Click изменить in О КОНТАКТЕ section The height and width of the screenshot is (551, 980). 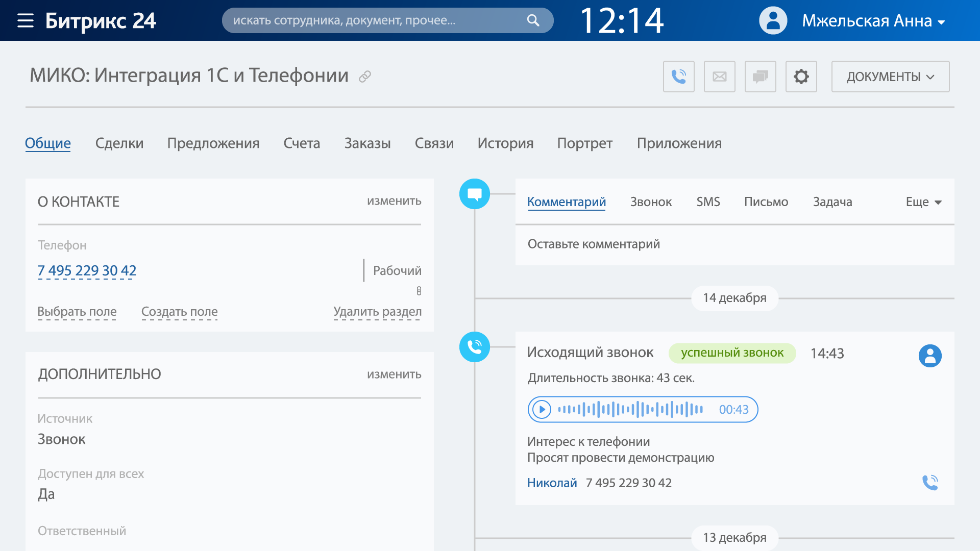[394, 201]
